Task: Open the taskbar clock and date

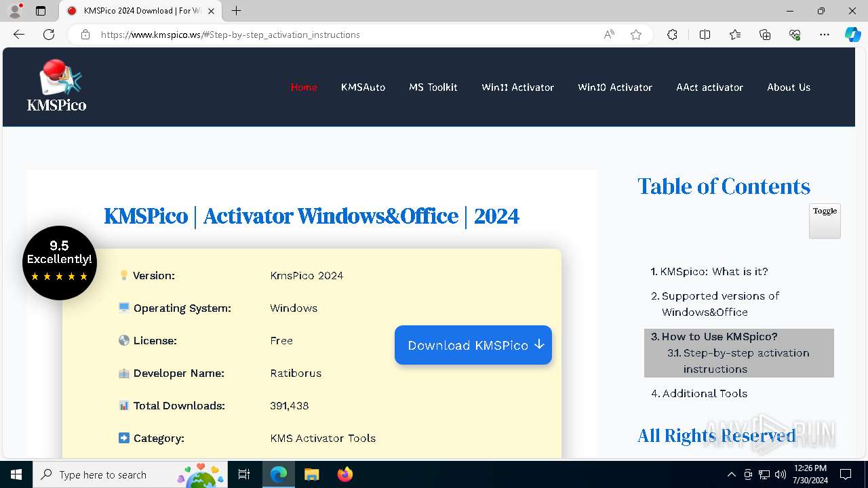Action: [810, 474]
